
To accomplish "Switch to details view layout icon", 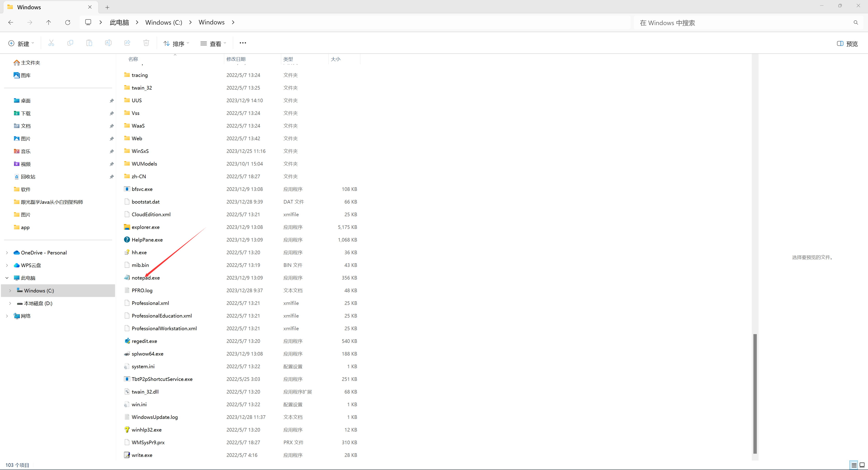I will [x=854, y=465].
